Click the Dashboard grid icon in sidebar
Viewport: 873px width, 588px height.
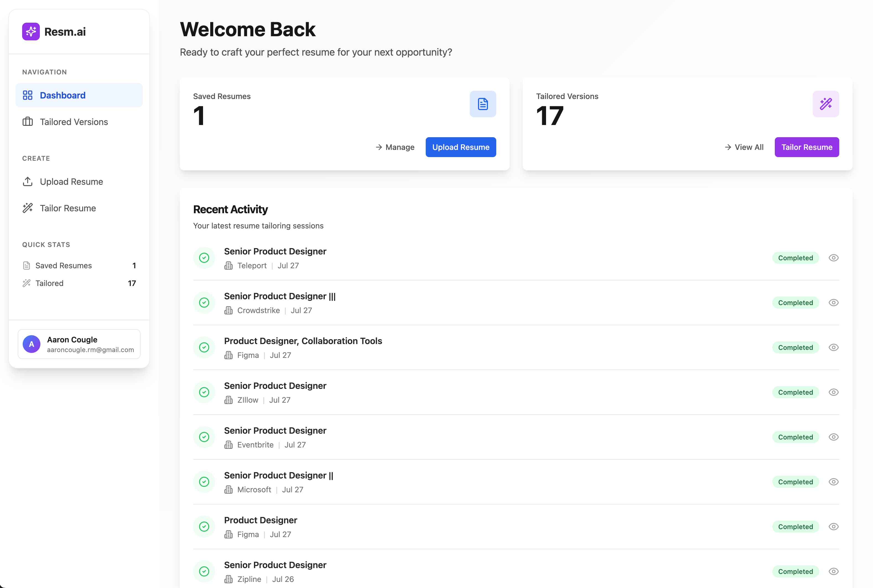tap(27, 95)
